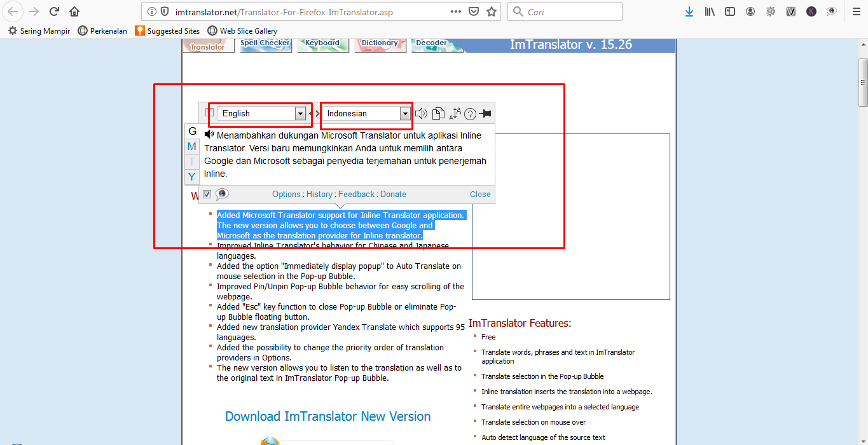Reload the current page
Screen dimensions: 868x445
tap(54, 11)
